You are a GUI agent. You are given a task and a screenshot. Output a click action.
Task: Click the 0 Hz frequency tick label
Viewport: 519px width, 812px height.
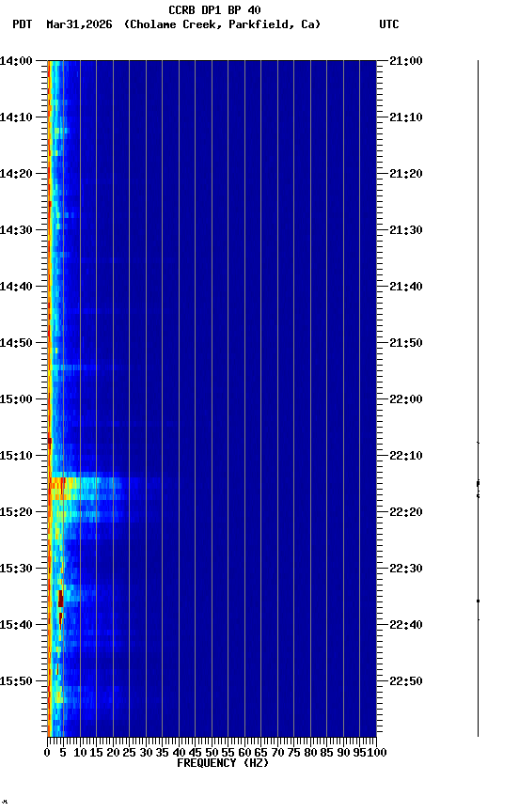(x=47, y=754)
